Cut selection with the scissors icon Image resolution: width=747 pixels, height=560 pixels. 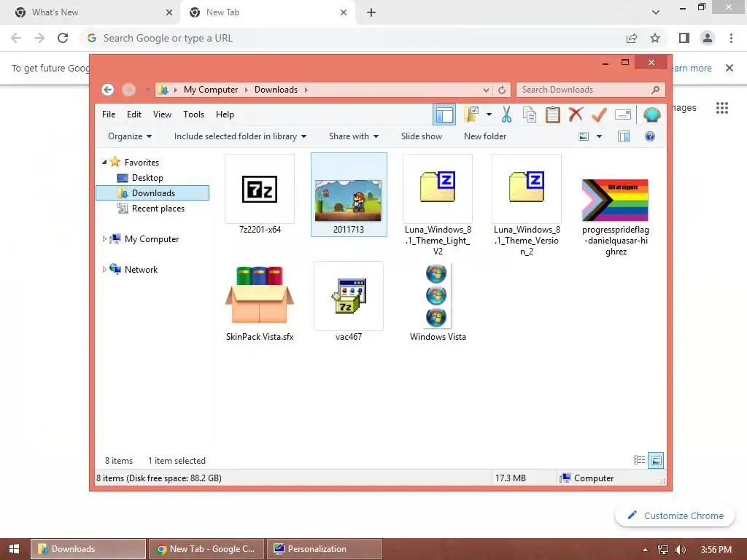coord(506,114)
